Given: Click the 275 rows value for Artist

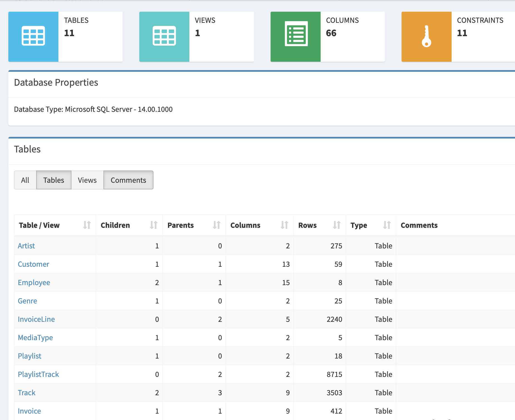Looking at the screenshot, I should (x=336, y=246).
